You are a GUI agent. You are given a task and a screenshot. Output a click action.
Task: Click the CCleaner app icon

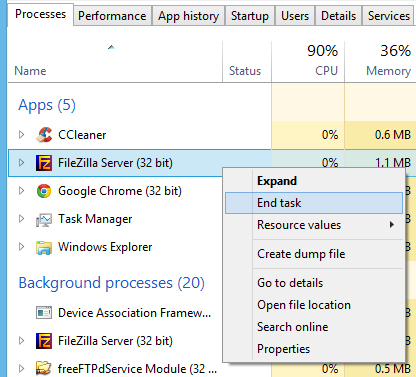click(44, 135)
